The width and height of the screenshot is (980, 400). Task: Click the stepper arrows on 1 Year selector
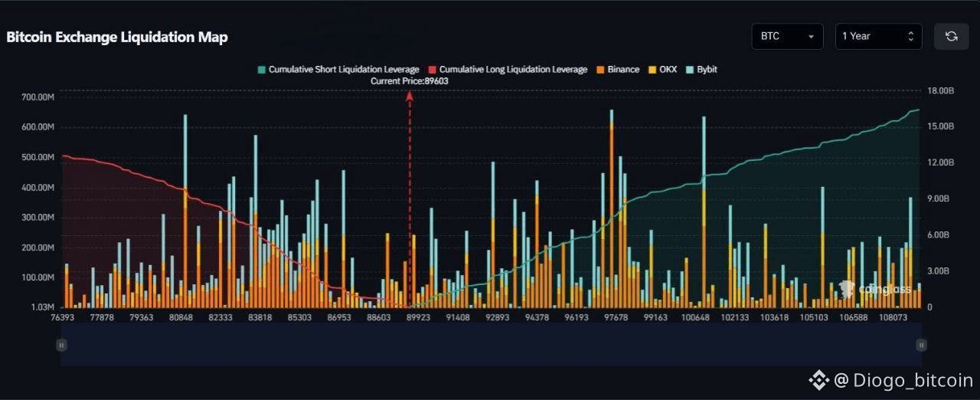click(x=910, y=36)
